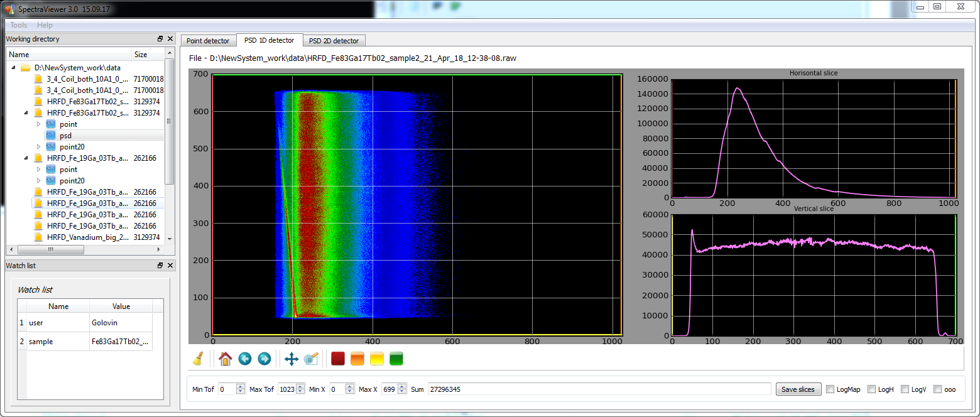The height and width of the screenshot is (417, 980).
Task: Pick the red color swatch
Action: tap(338, 359)
